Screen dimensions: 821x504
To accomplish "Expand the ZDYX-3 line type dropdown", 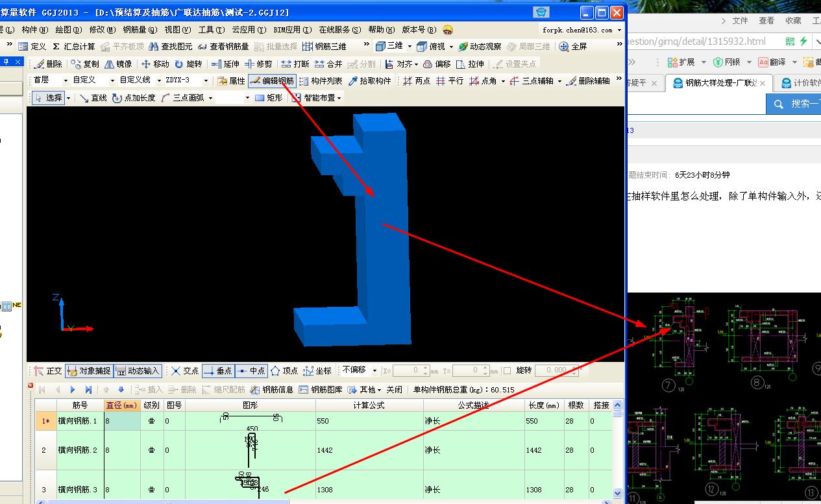I will [x=206, y=80].
